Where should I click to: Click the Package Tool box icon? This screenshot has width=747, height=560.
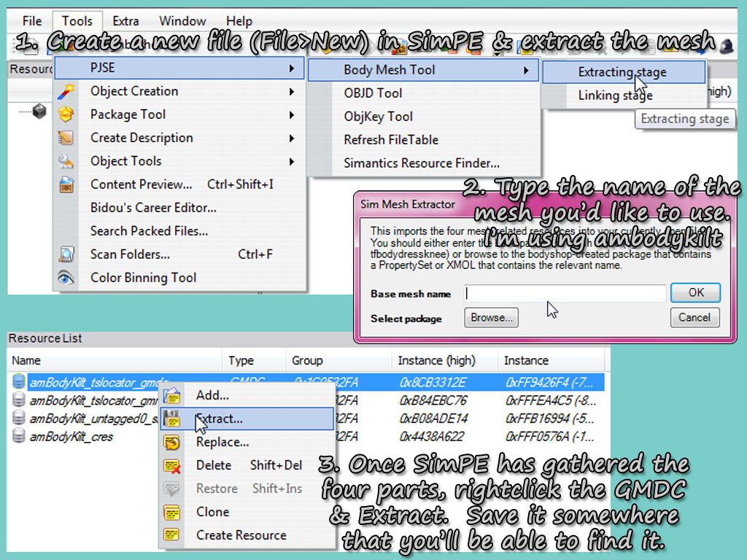(x=66, y=114)
